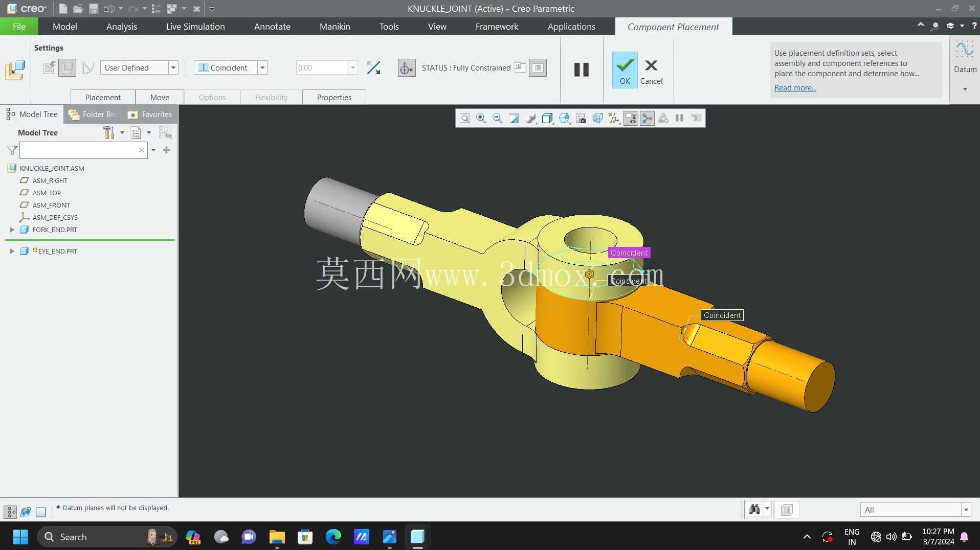Image resolution: width=980 pixels, height=550 pixels.
Task: Click the Refit view icon
Action: point(464,119)
